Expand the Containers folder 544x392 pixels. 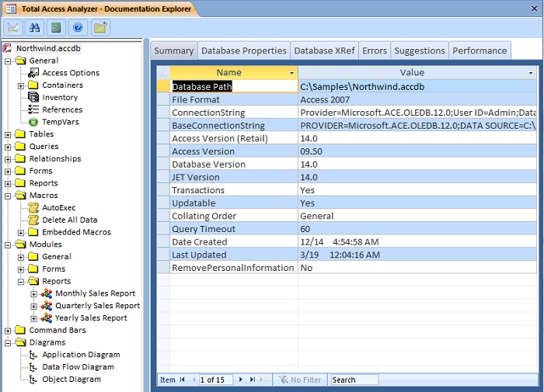pos(21,85)
